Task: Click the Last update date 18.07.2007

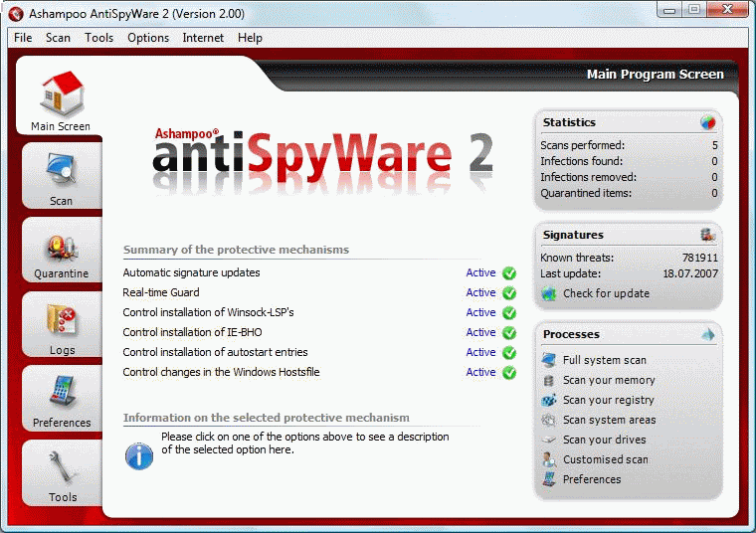Action: pyautogui.click(x=690, y=273)
